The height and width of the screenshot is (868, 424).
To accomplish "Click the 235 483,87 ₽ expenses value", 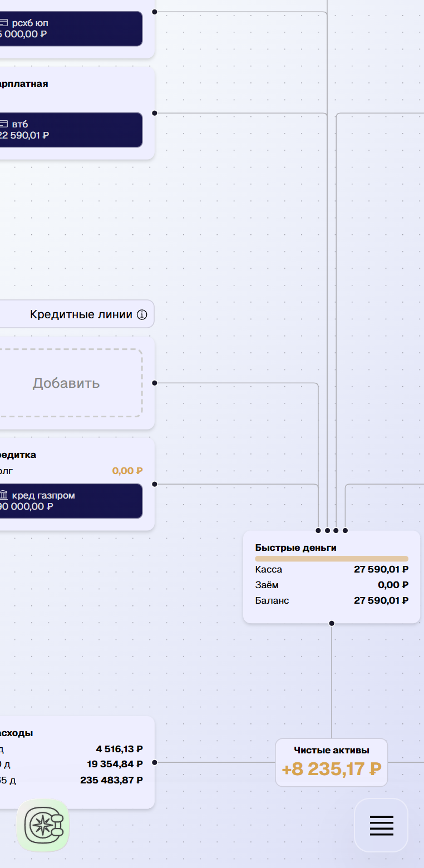I will [111, 780].
